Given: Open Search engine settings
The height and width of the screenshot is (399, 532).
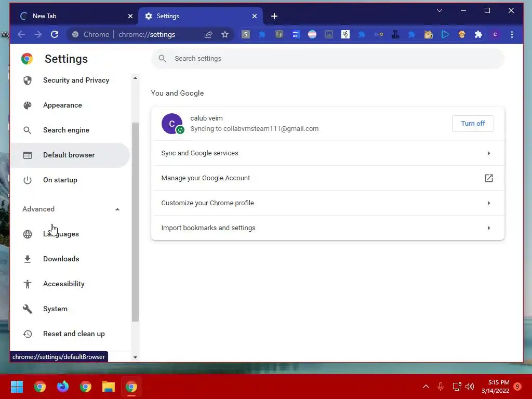Looking at the screenshot, I should click(x=70, y=130).
